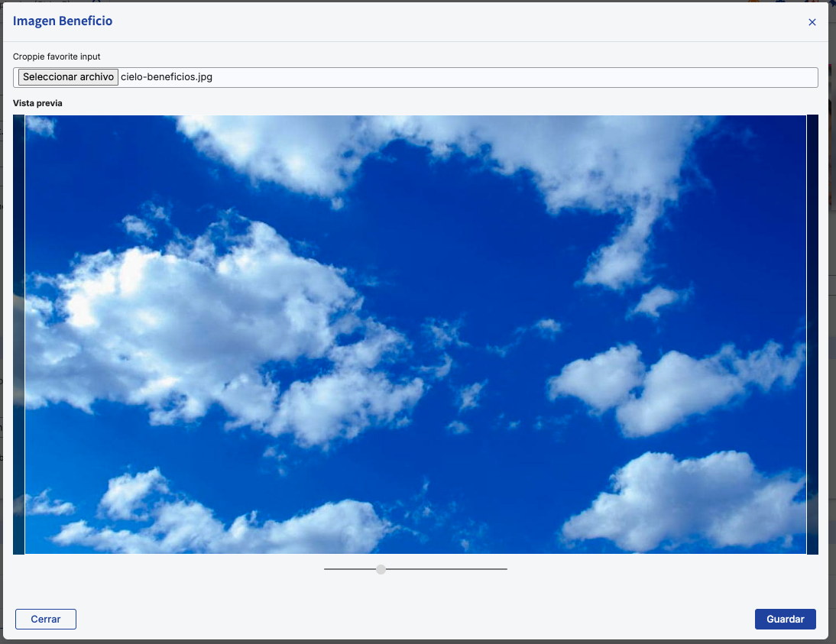
Task: Click the Seleccionar archivo button
Action: click(x=68, y=76)
